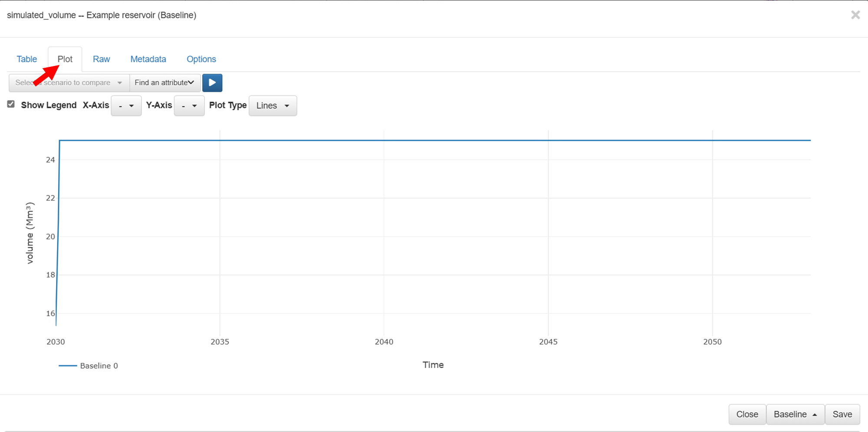Select the Plot tab

point(65,59)
